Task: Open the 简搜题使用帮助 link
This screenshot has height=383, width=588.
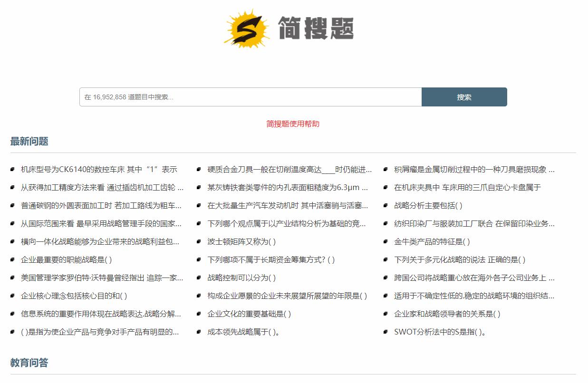Action: tap(294, 124)
